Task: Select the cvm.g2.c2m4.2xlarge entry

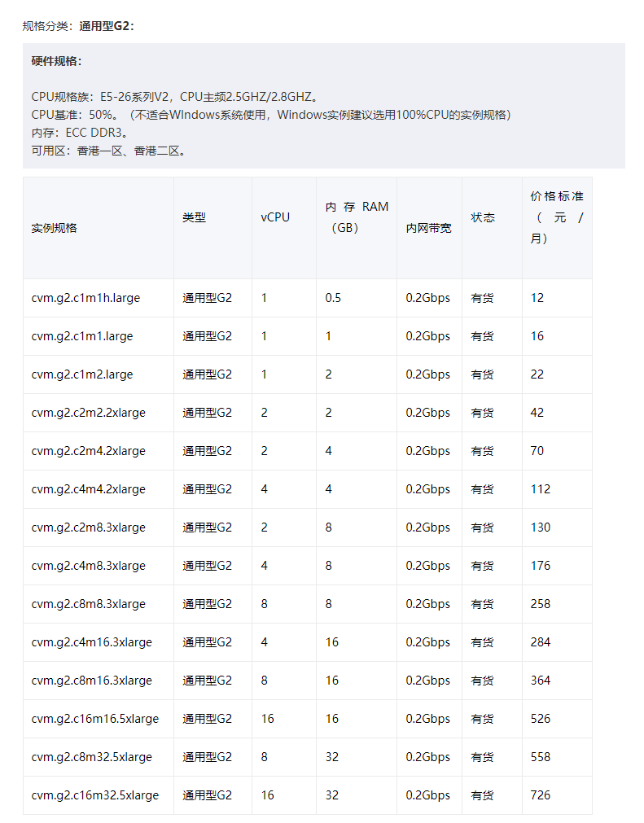Action: [x=88, y=452]
